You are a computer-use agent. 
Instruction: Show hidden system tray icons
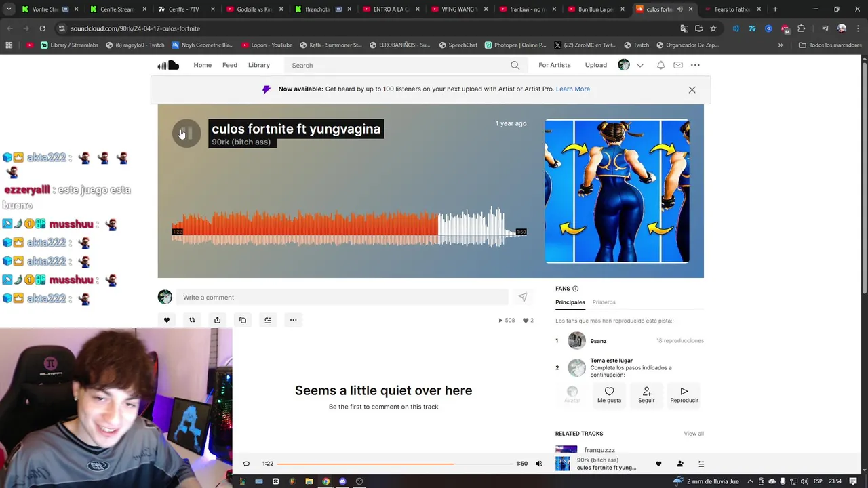click(750, 481)
